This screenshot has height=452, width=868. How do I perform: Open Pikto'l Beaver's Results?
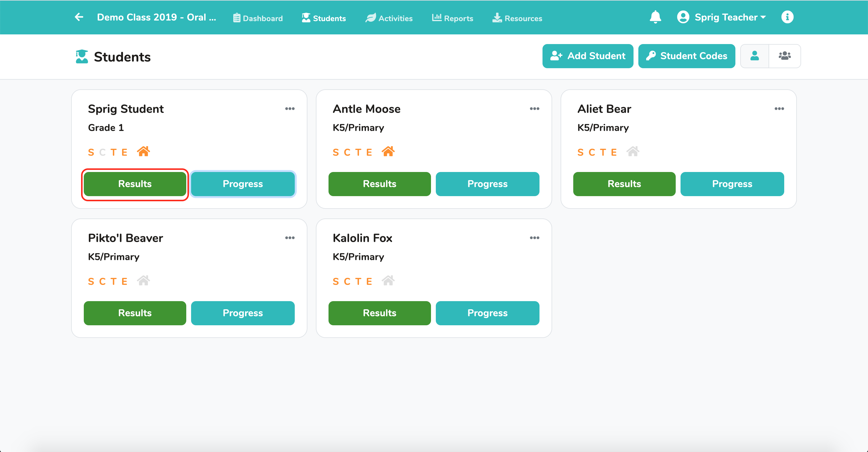click(135, 313)
